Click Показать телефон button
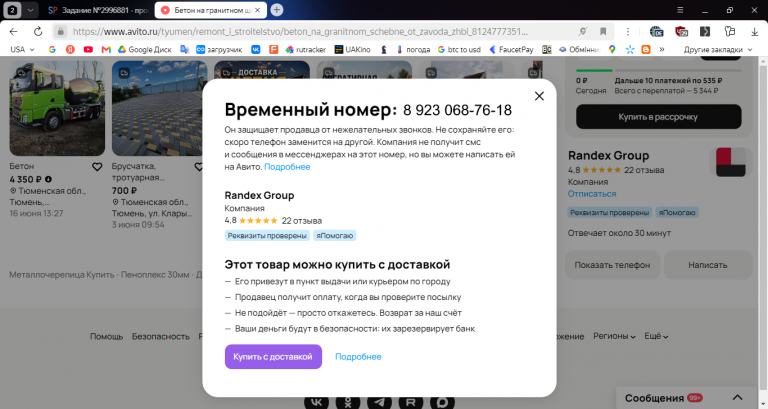The height and width of the screenshot is (409, 768). click(x=612, y=265)
